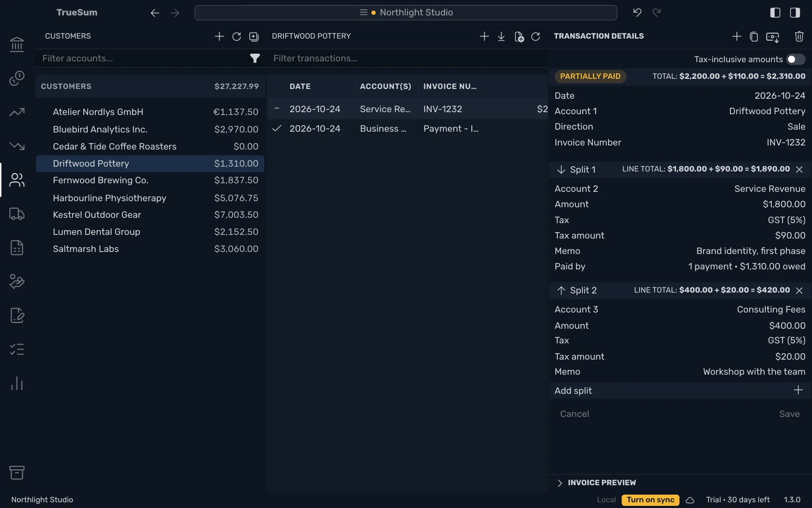This screenshot has width=812, height=508.
Task: Select Kestrel Outdoor Gear customer
Action: pos(150,215)
